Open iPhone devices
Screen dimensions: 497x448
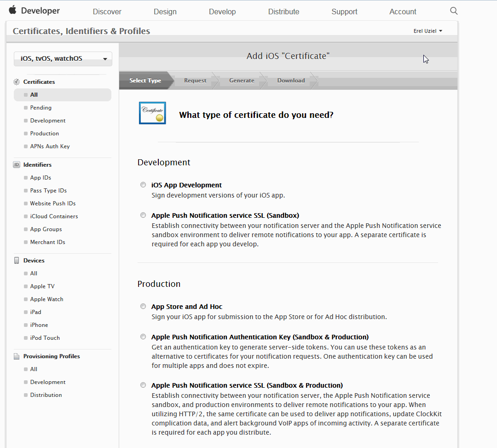39,325
